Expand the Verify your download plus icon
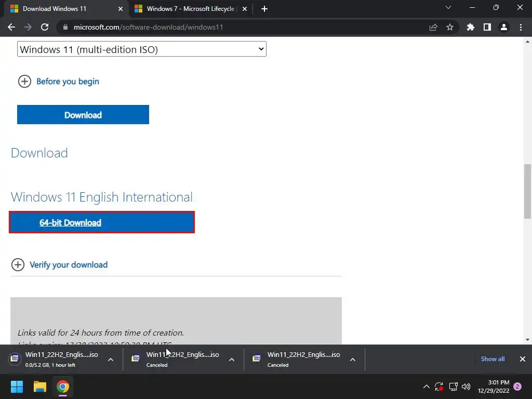Screen dimensions: 532x399 pyautogui.click(x=18, y=264)
